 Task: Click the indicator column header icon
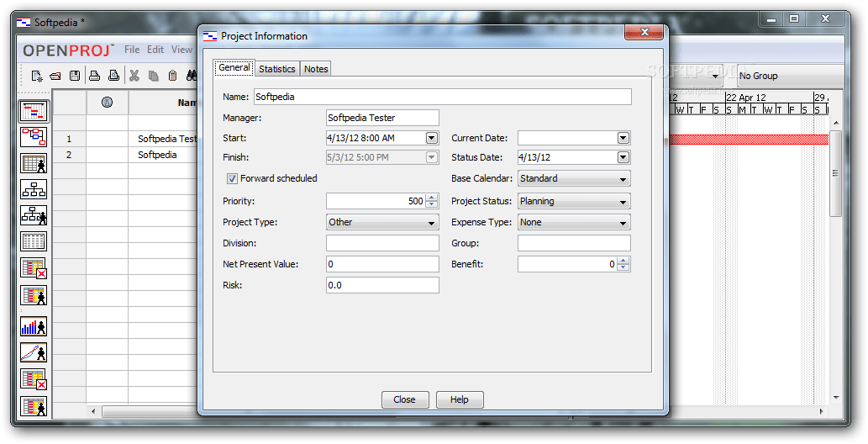pos(108,102)
